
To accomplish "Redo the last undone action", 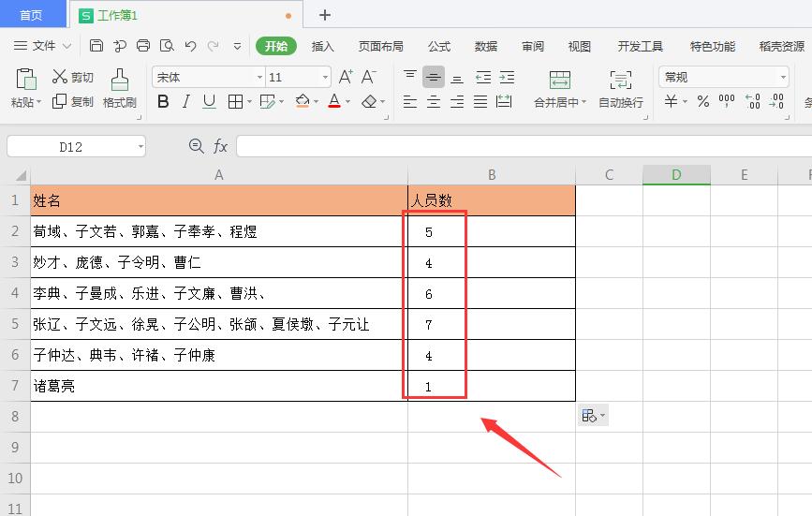I will point(213,46).
